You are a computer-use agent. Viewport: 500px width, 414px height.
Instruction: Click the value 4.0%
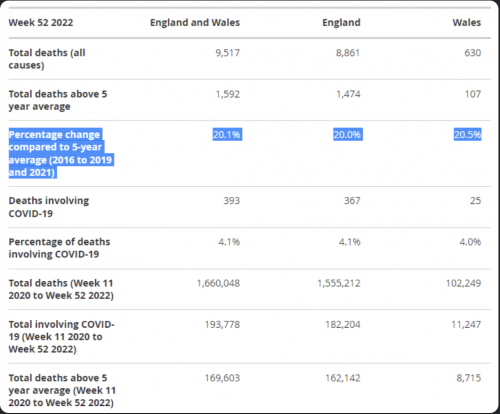click(x=470, y=242)
